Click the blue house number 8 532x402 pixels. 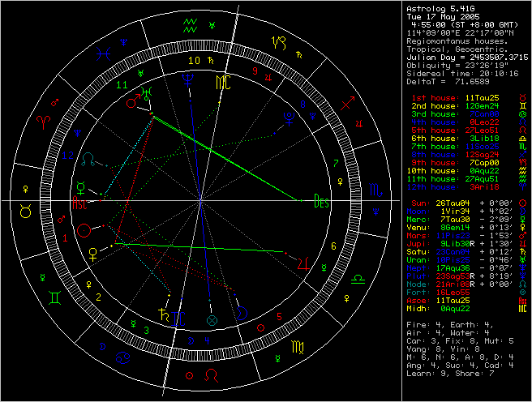point(303,105)
